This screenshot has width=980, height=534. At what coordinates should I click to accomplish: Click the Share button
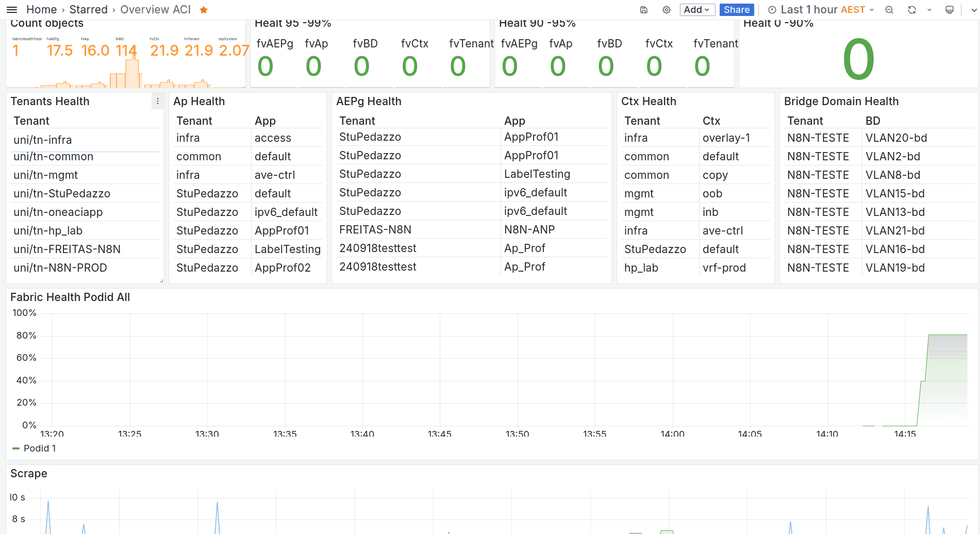(737, 10)
